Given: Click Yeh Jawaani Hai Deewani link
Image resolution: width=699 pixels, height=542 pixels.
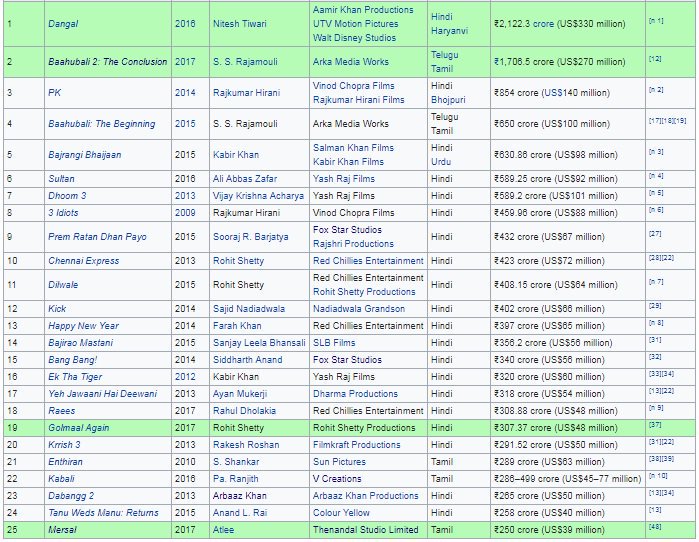Looking at the screenshot, I should point(103,394).
